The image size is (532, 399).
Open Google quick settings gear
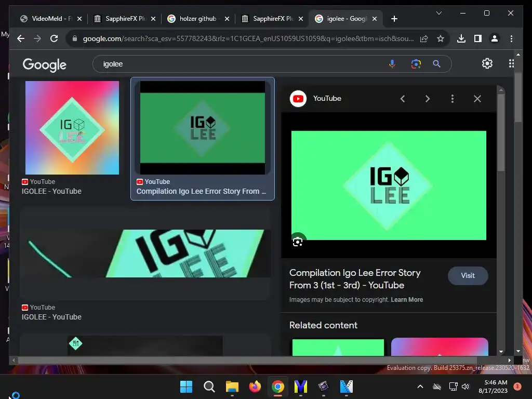[x=487, y=63]
